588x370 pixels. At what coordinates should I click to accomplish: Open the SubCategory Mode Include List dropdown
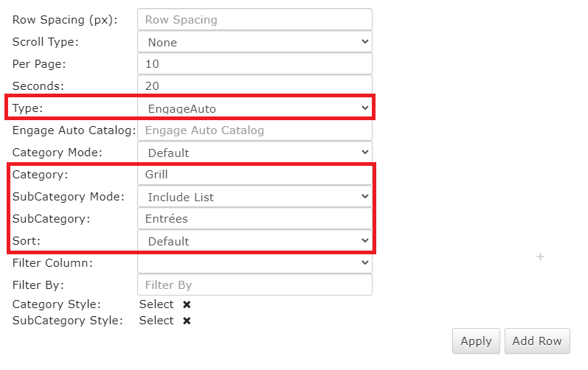(x=255, y=197)
